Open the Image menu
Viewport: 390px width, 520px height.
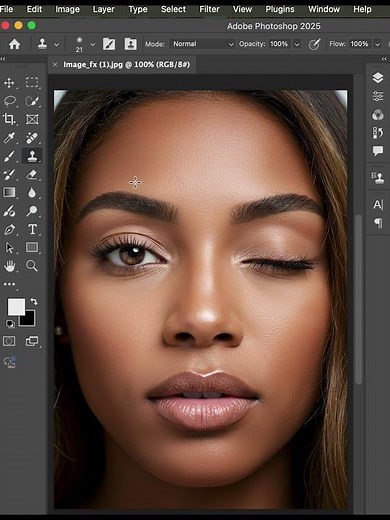67,9
